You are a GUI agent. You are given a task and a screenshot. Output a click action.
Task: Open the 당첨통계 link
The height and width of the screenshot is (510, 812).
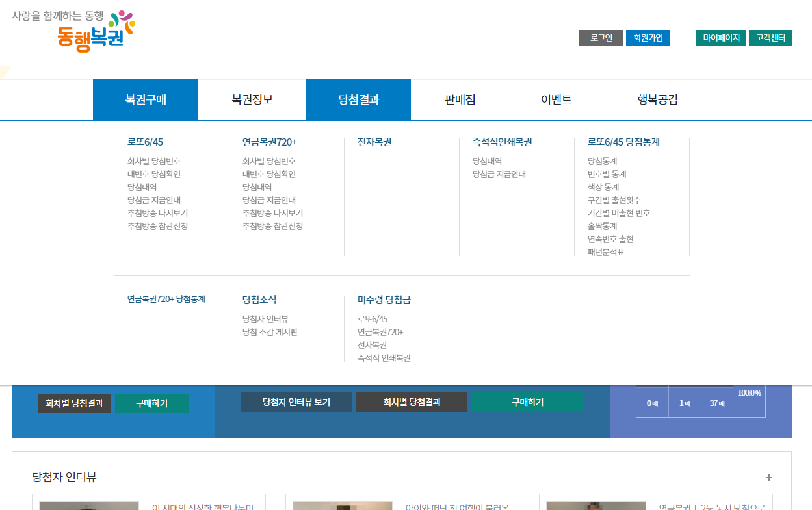tap(603, 161)
